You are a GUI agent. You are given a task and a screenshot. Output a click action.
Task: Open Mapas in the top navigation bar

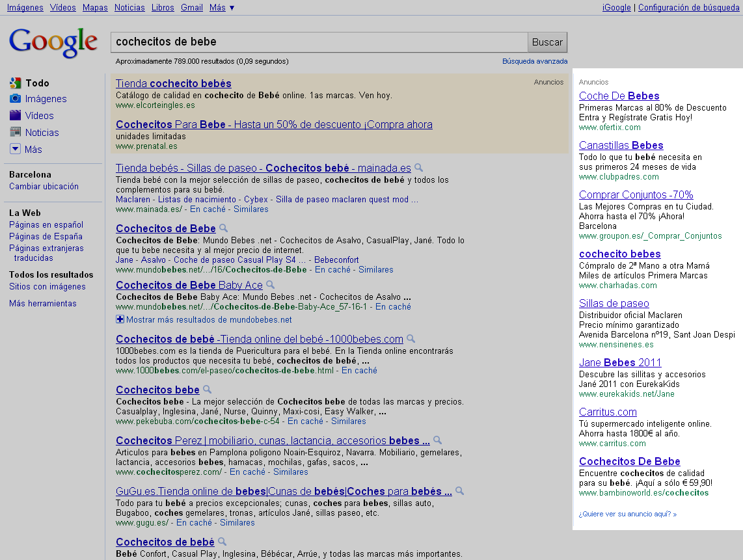95,8
